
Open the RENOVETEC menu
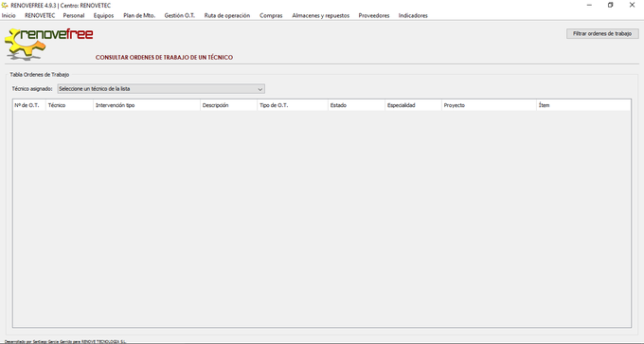(x=40, y=15)
